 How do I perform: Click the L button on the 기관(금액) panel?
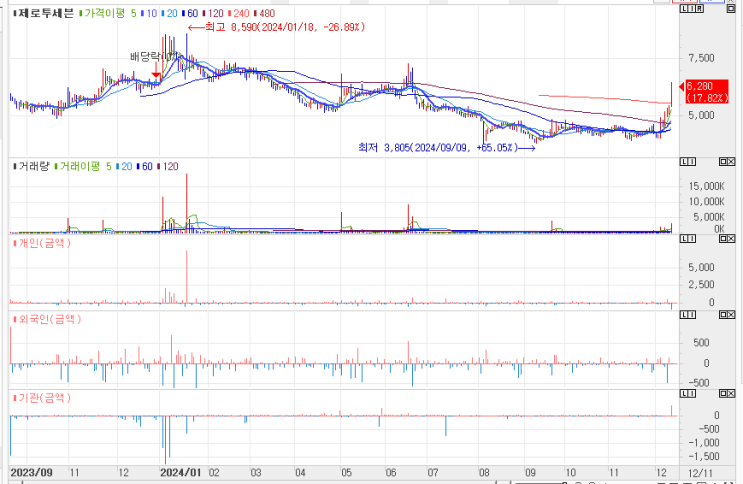685,393
